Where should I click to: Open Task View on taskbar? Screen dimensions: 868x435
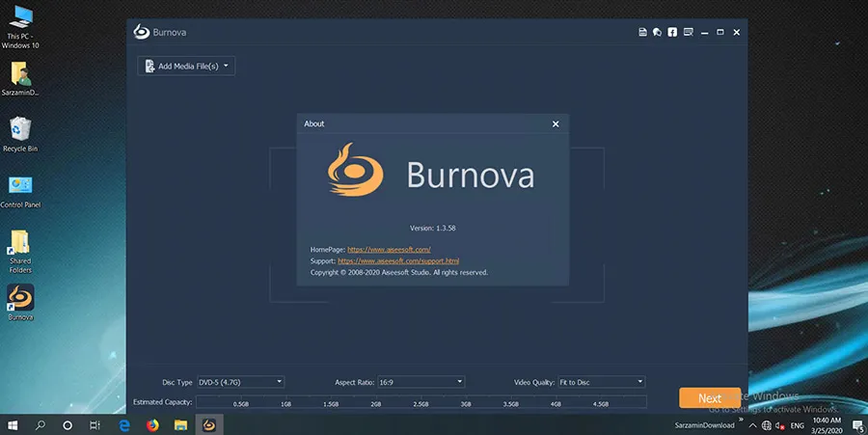pos(95,425)
